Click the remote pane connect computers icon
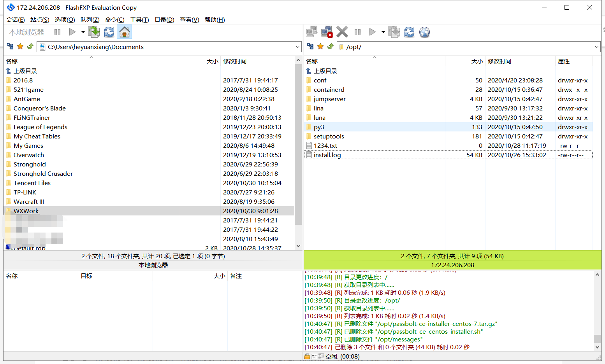The image size is (605, 364). tap(311, 32)
